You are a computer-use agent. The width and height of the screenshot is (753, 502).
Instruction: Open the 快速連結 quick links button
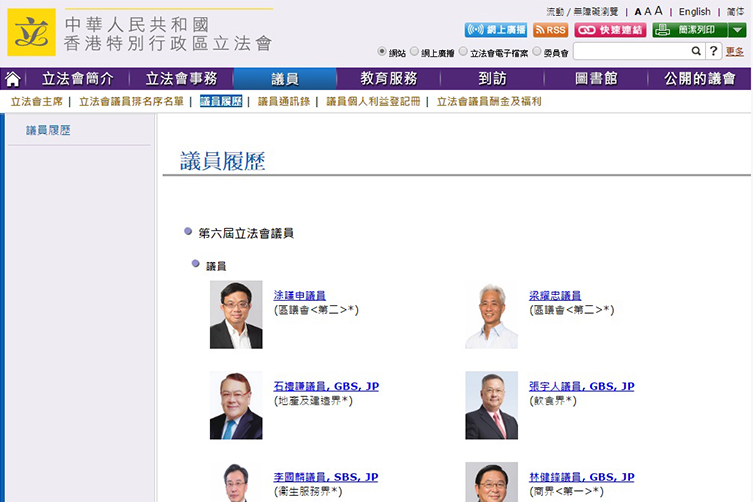coord(610,30)
